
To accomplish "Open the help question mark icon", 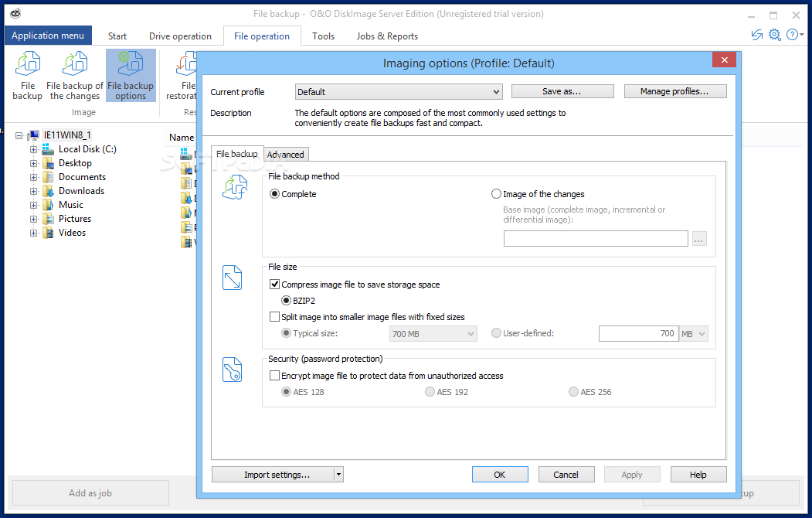I will click(x=792, y=35).
